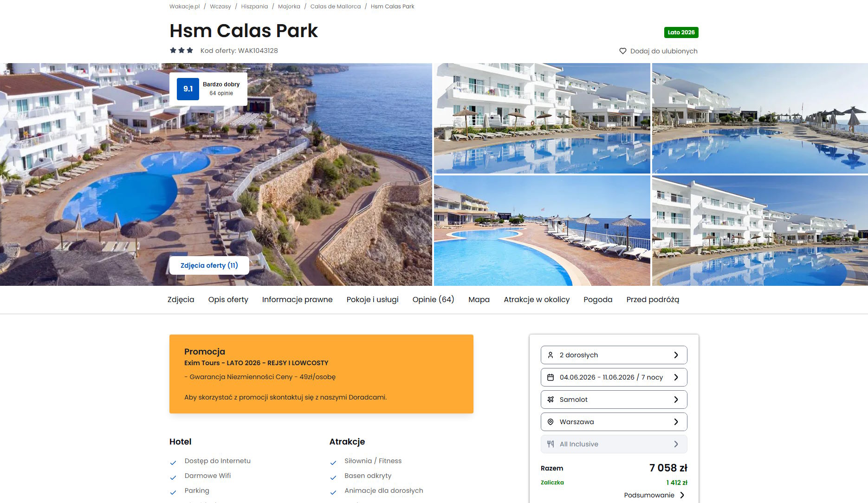The width and height of the screenshot is (868, 503).
Task: Open the 04.06.2026 - 11.06.2026 date selector
Action: tap(614, 377)
